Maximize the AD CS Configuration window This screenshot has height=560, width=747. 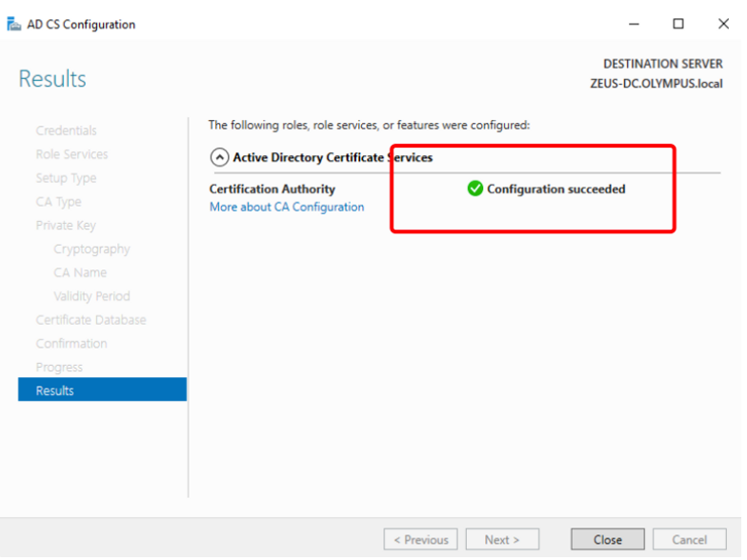[x=677, y=24]
